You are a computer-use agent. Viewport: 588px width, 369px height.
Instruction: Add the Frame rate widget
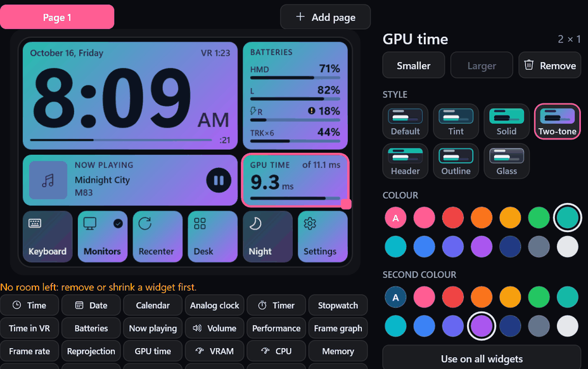30,351
